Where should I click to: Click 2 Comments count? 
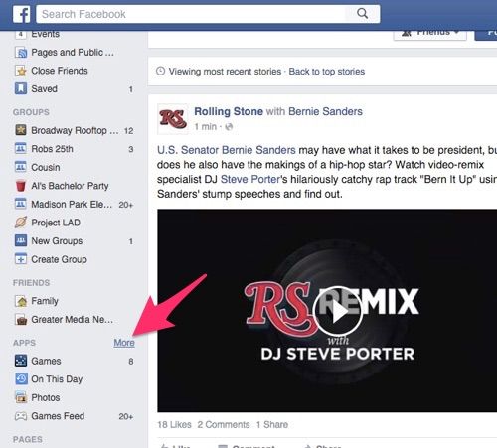coord(224,424)
